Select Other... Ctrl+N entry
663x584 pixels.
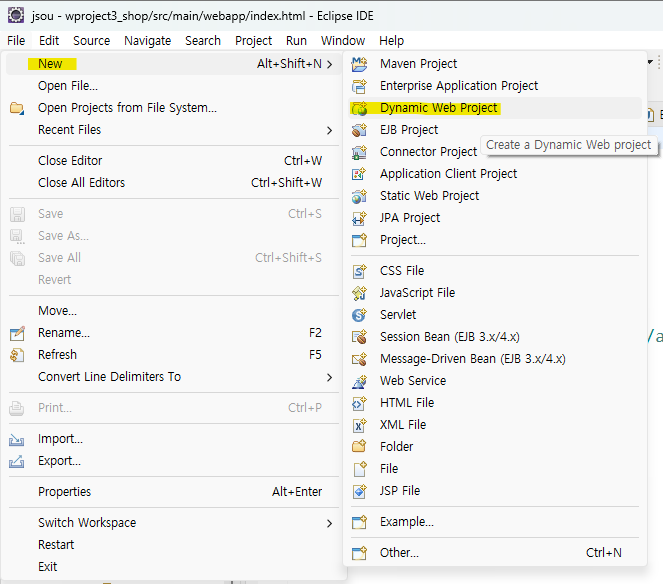coord(495,553)
